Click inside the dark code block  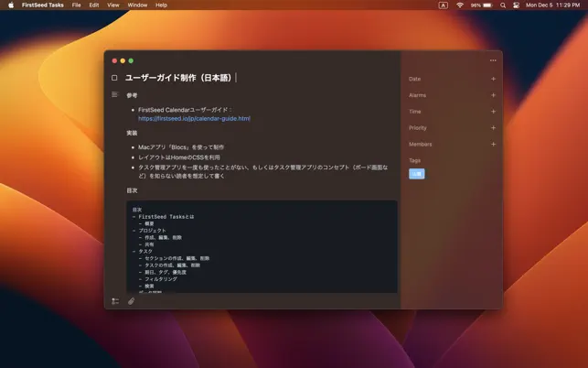[x=262, y=246]
